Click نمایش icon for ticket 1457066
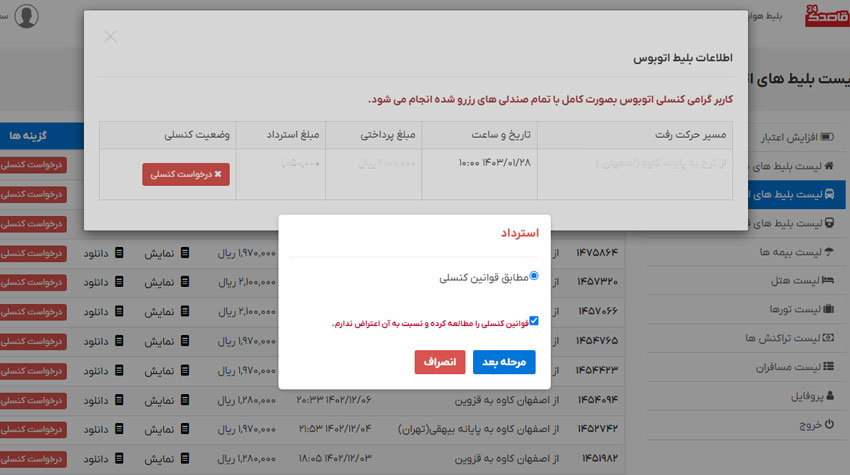Screen dimensions: 850x475 (x=185, y=311)
